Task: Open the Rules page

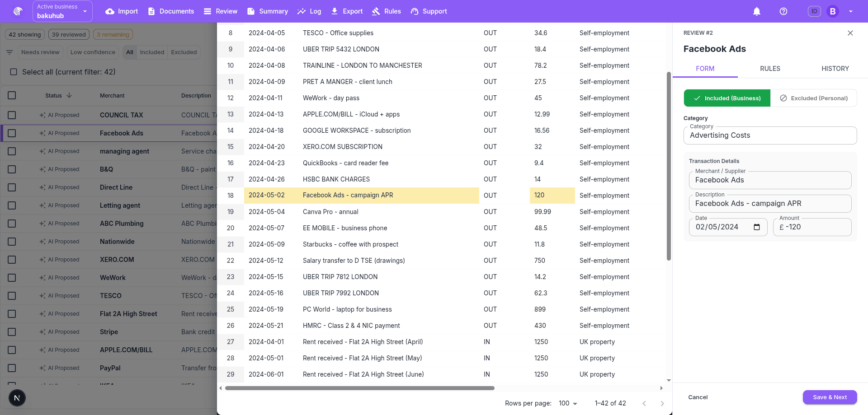Action: point(387,11)
